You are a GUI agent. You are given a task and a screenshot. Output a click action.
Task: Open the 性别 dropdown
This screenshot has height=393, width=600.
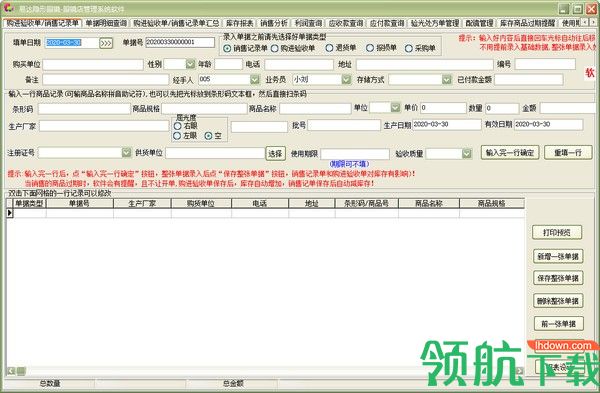coord(191,64)
